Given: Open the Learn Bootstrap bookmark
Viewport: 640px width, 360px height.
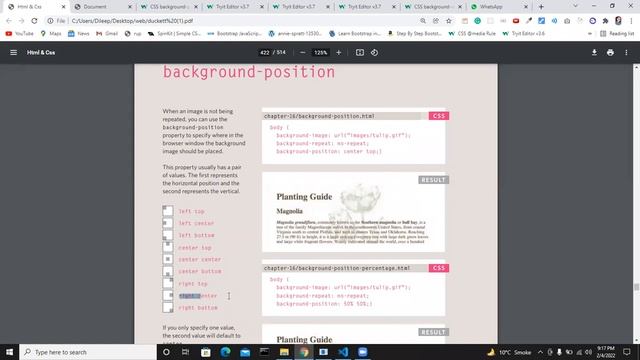Looking at the screenshot, I should coord(355,33).
